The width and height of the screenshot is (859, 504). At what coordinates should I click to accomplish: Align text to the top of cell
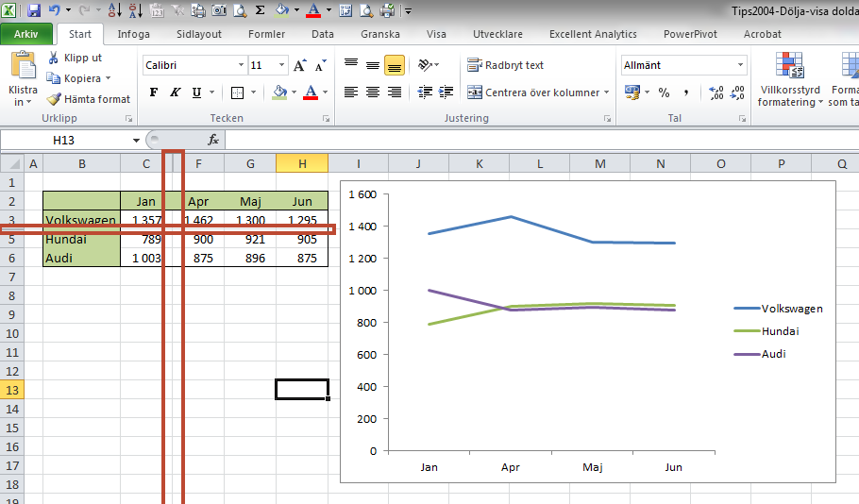pos(351,65)
